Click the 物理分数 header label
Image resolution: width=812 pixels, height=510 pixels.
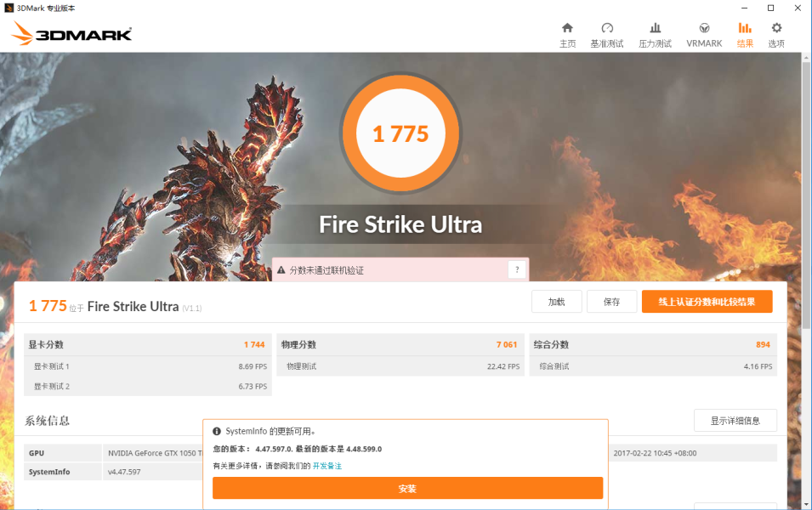point(298,345)
